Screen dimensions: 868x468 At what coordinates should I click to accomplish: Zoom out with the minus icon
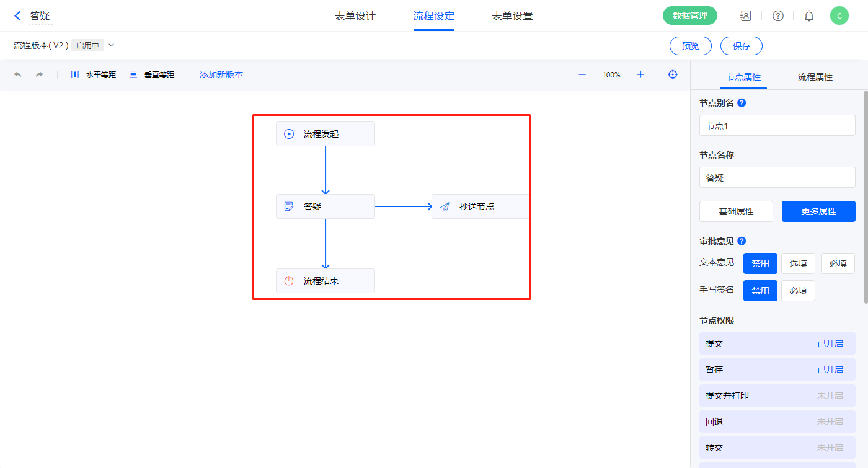pyautogui.click(x=582, y=74)
